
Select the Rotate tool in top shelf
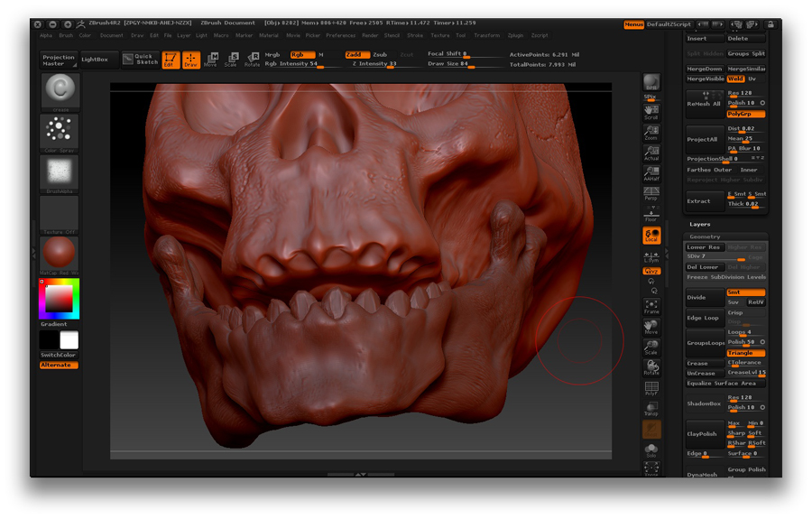[x=252, y=60]
